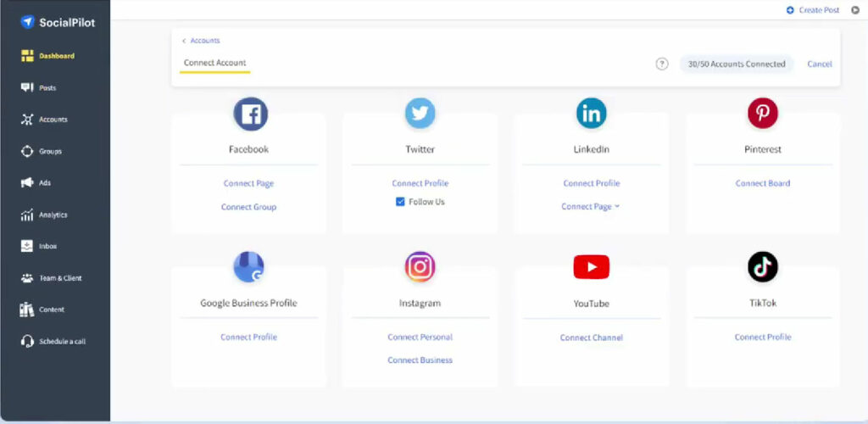Click the Groups circle icon
The width and height of the screenshot is (868, 424).
(x=27, y=151)
